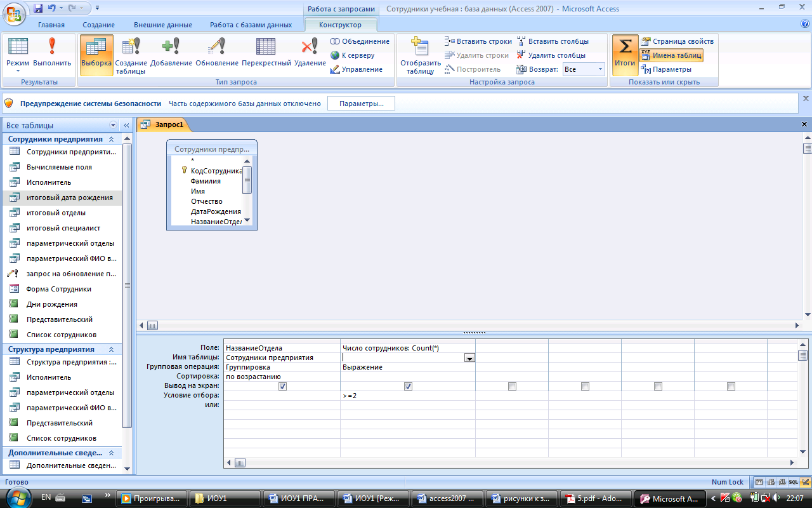
Task: Click Условие отбора cell containing >=2
Action: [408, 396]
